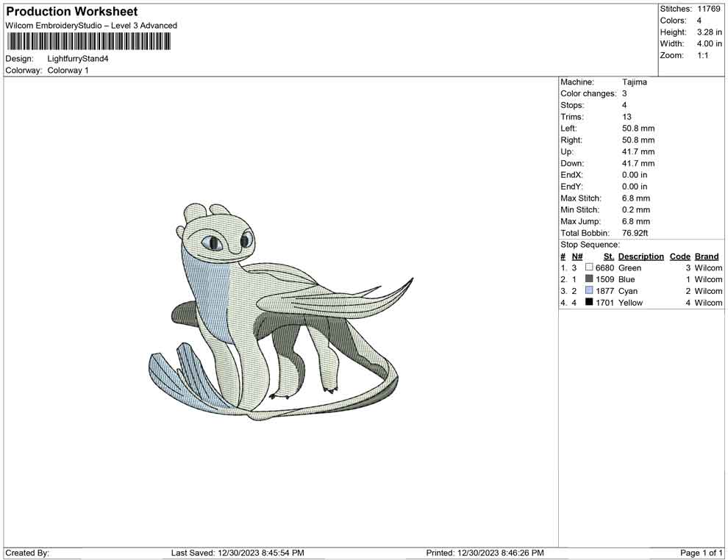Click thread number '6680'

604,268
